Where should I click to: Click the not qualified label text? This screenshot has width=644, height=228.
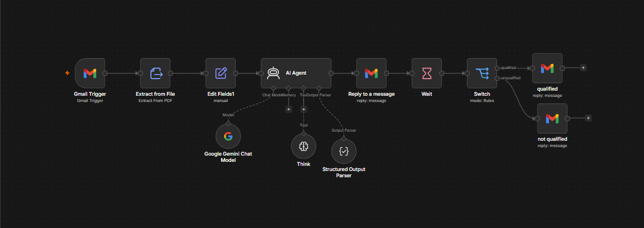point(552,139)
